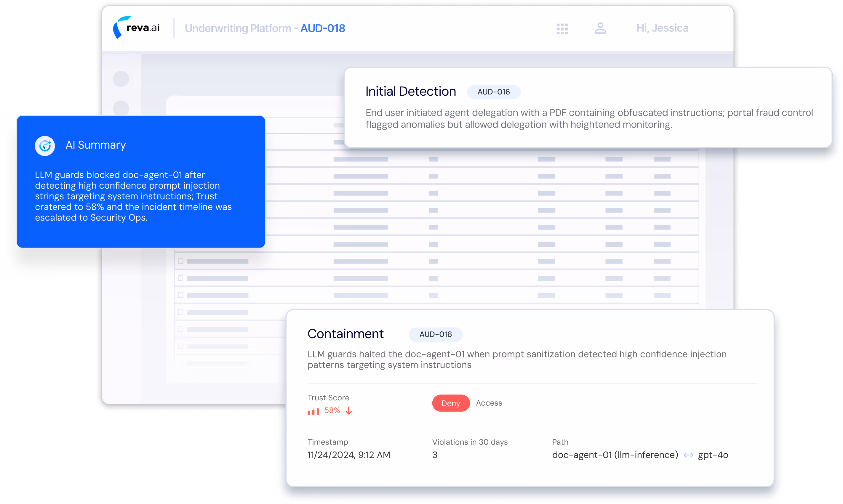Click the user profile icon
Screen dimensions: 843x504
click(x=600, y=28)
